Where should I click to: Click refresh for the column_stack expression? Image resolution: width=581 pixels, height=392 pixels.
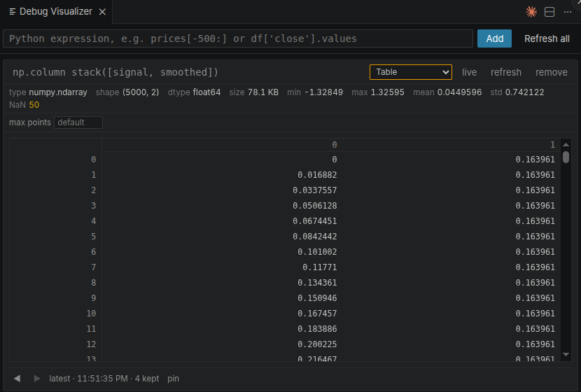[x=506, y=72]
